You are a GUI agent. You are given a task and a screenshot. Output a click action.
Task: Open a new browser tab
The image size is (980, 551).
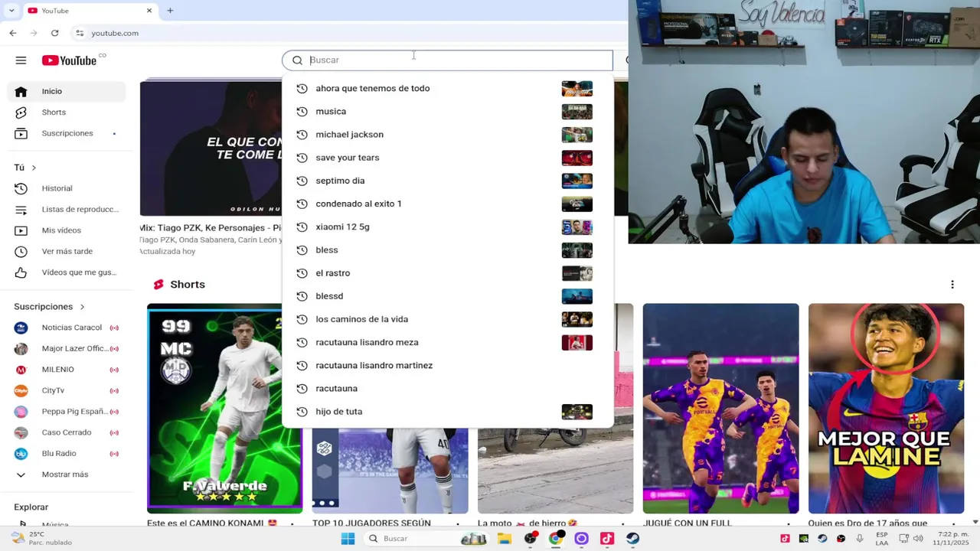tap(170, 11)
